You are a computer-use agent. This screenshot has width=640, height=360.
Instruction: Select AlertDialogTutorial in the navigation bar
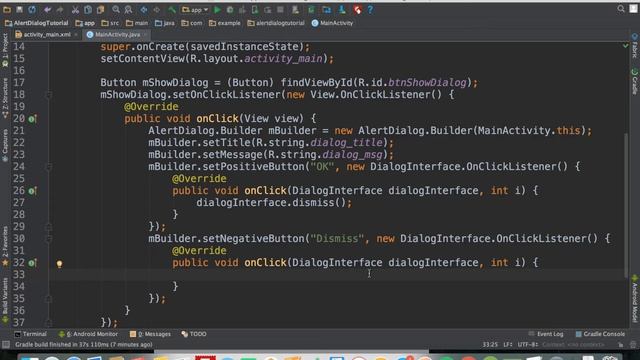click(37, 23)
